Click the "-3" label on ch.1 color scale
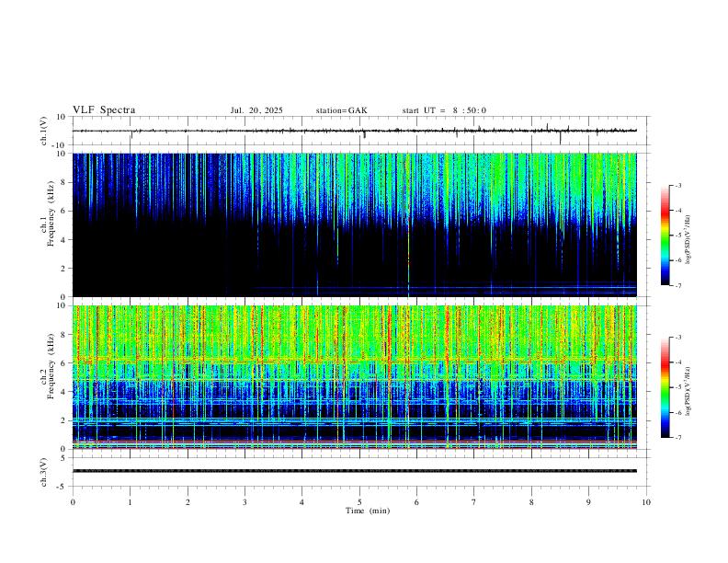 pyautogui.click(x=677, y=185)
